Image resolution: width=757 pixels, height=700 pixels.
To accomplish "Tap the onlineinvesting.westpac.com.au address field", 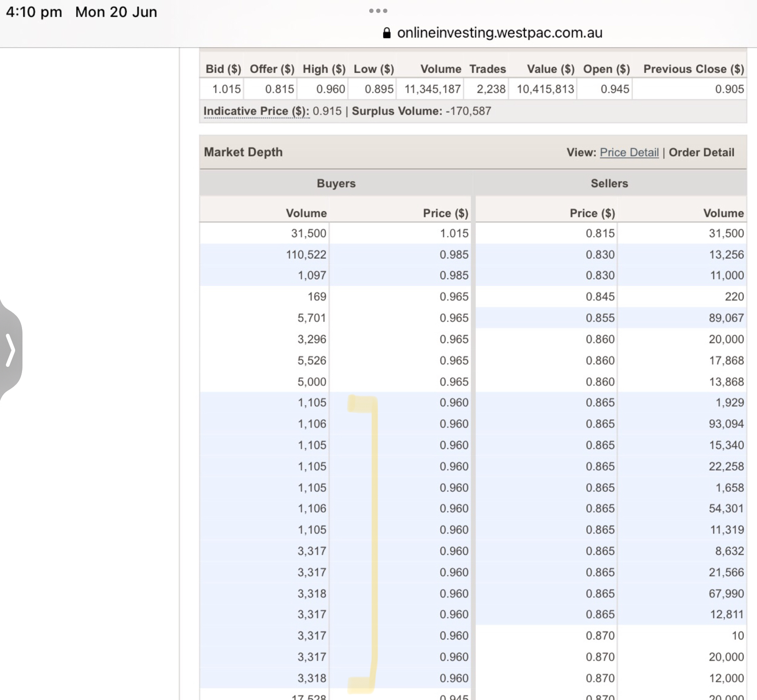I will coord(499,33).
